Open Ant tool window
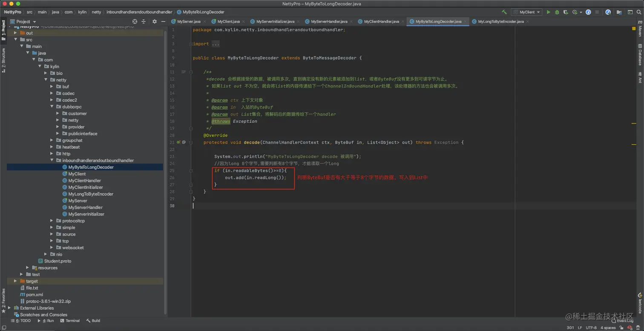 click(x=640, y=78)
